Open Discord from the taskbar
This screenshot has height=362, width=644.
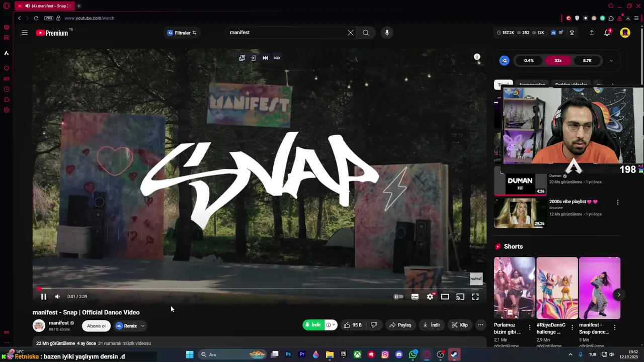[x=399, y=354]
